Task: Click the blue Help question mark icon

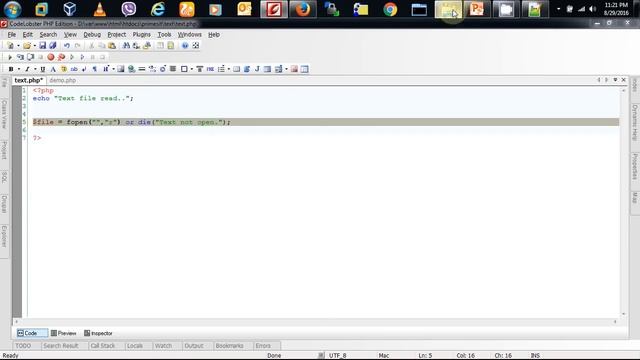Action: (185, 46)
